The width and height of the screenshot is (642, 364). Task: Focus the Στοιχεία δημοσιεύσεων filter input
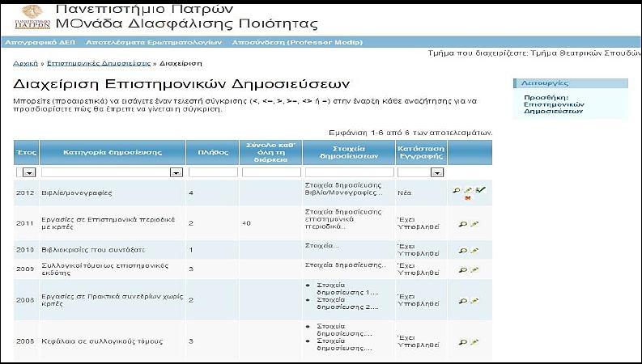click(349, 172)
